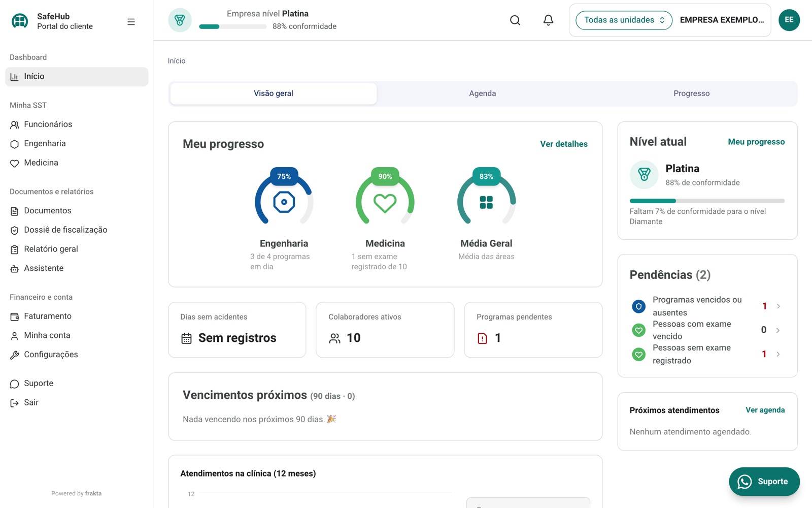Click green heart icon beside Pessoas sem exame registrado

tap(638, 354)
